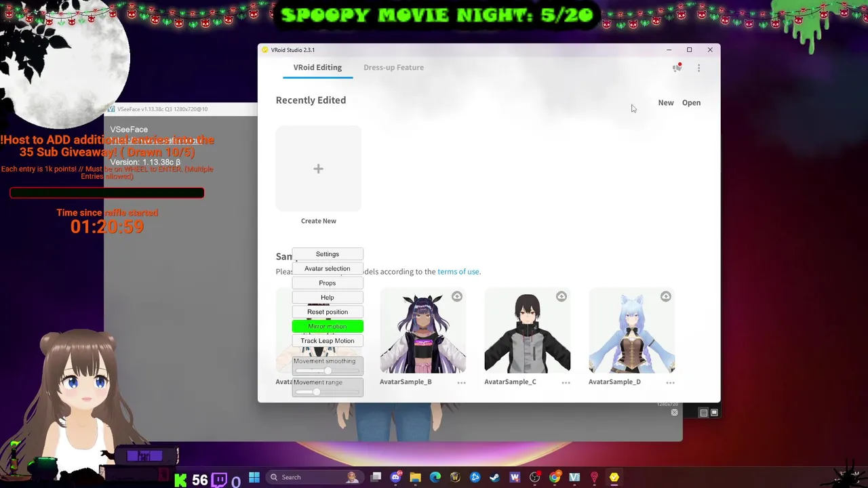Open Avatar selection in the VSeeFace menu
Image resolution: width=868 pixels, height=488 pixels.
(x=328, y=268)
